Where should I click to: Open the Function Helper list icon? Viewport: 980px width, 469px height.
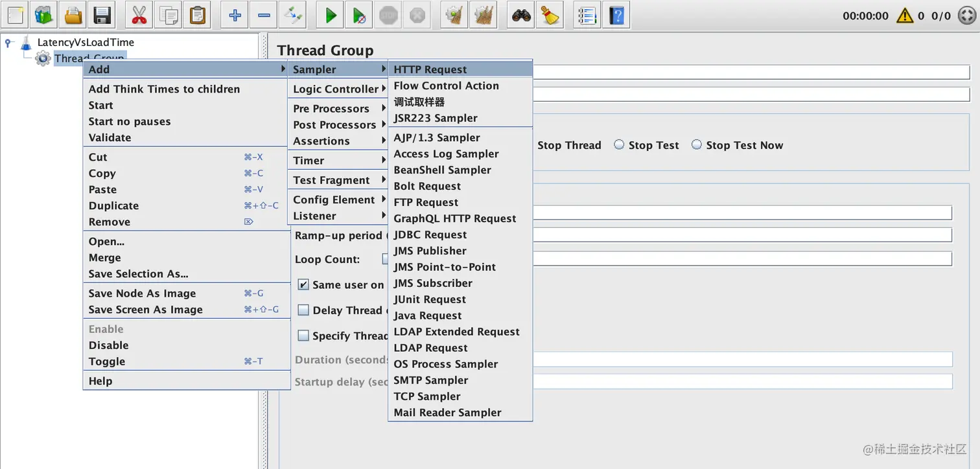(587, 15)
